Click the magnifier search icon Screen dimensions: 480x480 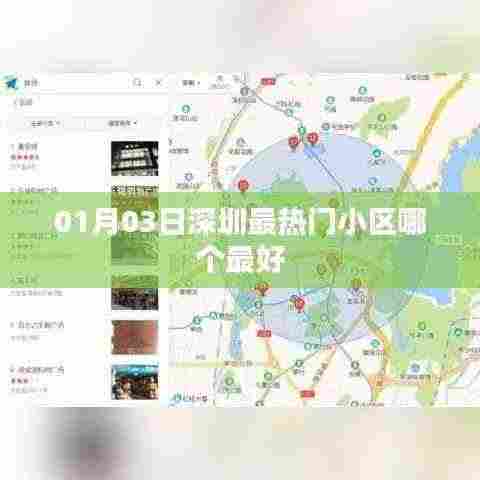(x=137, y=82)
